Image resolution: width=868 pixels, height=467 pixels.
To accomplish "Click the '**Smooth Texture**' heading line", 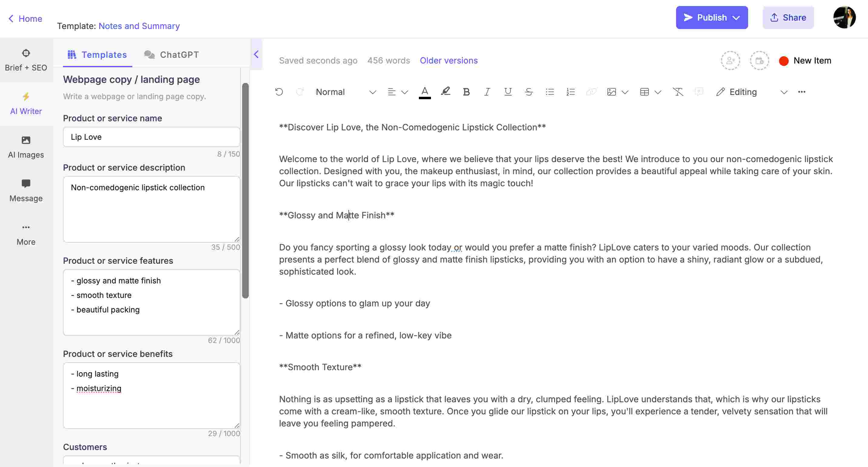I will (320, 367).
